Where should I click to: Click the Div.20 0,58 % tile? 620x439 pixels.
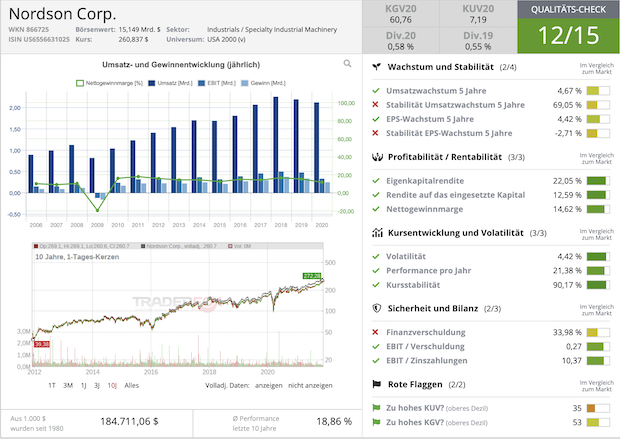[x=401, y=41]
